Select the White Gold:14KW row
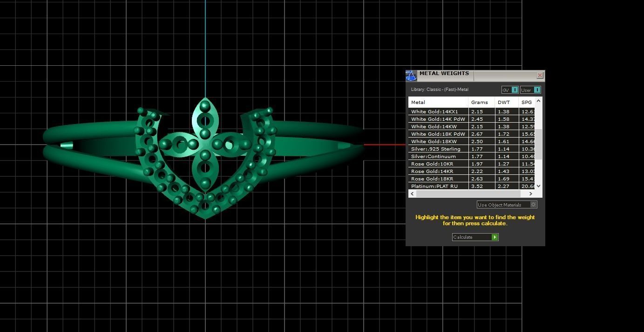644x332 pixels. (x=472, y=126)
